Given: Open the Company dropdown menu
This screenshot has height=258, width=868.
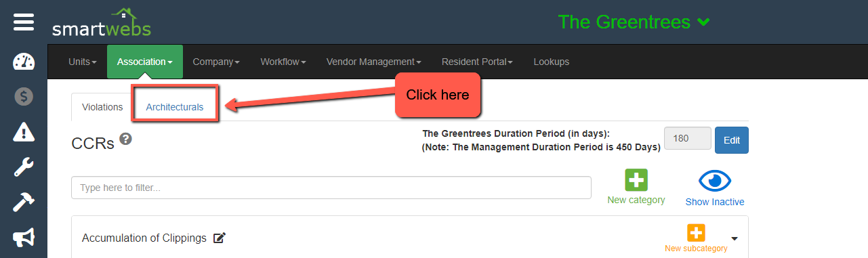Looking at the screenshot, I should point(217,62).
